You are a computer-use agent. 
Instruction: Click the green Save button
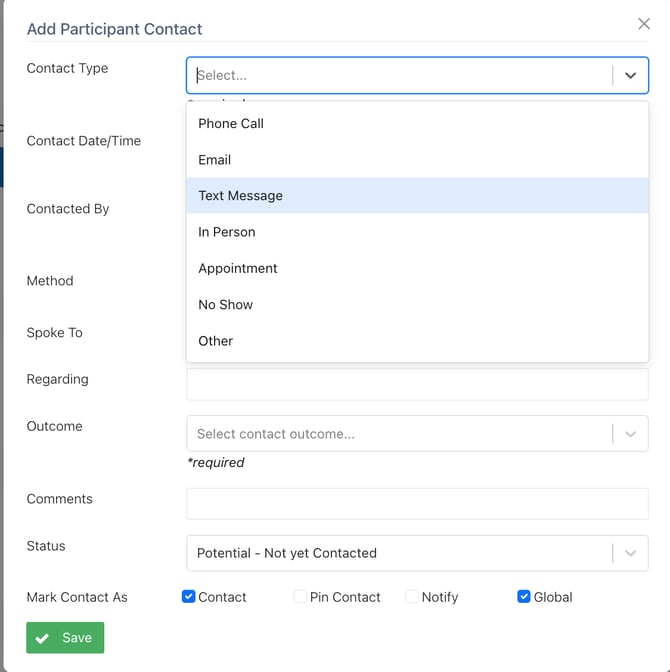pos(65,638)
